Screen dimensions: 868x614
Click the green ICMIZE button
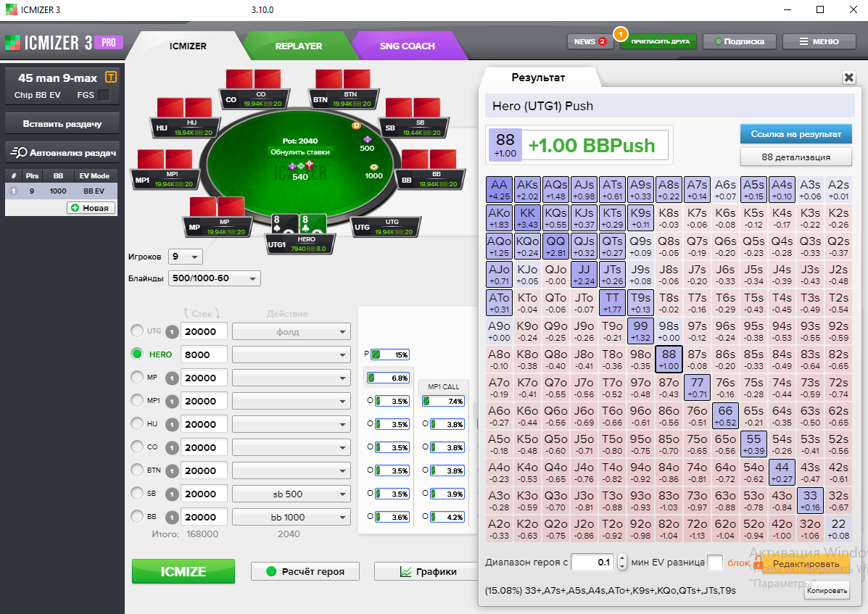click(x=183, y=571)
